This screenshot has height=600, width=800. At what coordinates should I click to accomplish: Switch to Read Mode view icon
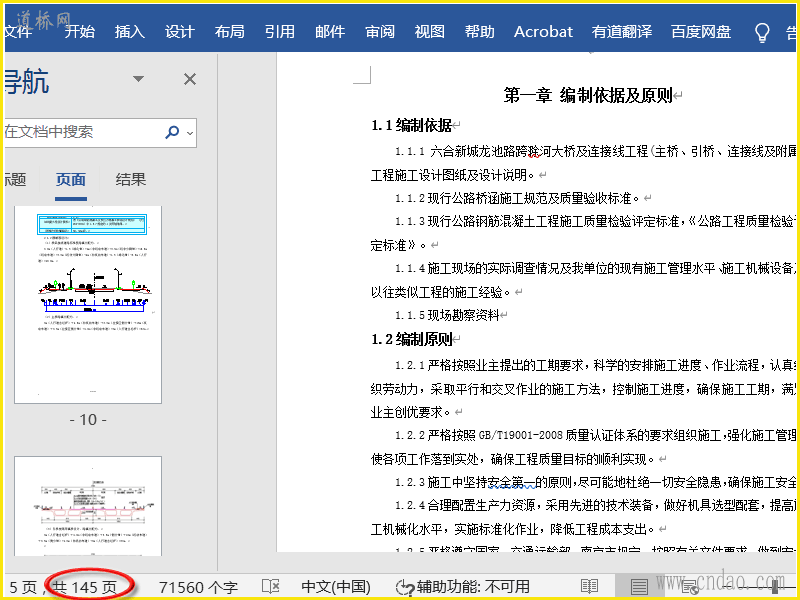coord(589,587)
